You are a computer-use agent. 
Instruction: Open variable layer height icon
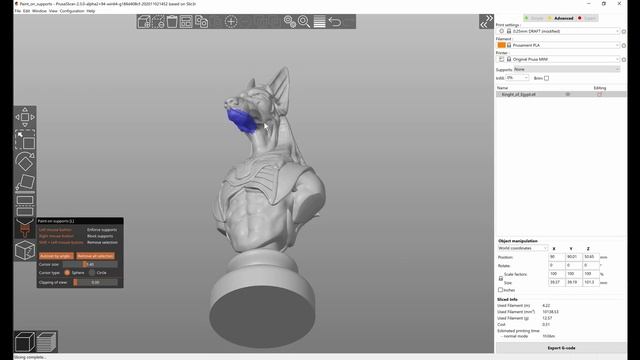[x=319, y=22]
